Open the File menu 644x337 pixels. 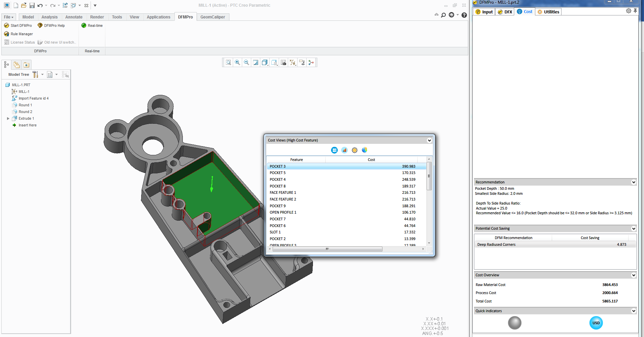click(8, 17)
